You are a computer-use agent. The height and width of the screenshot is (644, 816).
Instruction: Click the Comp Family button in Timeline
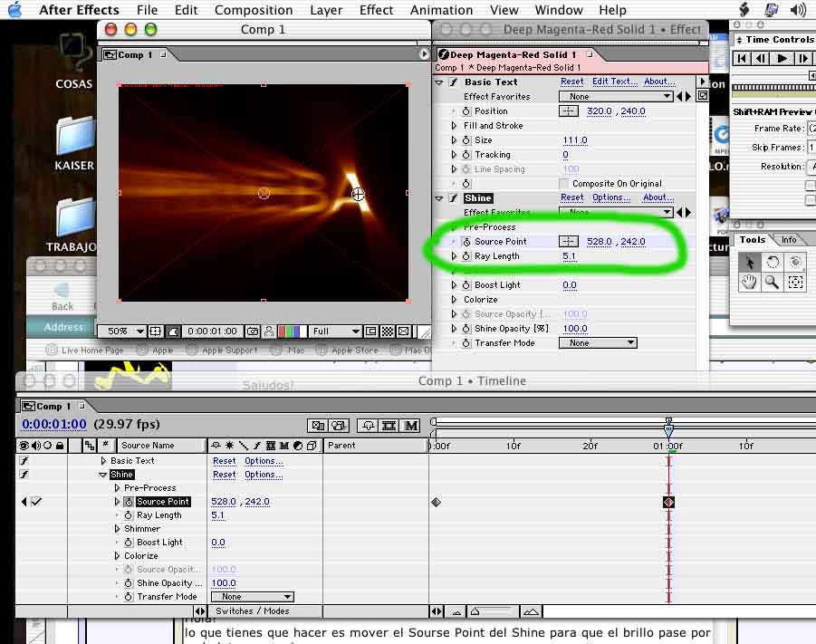pos(318,426)
